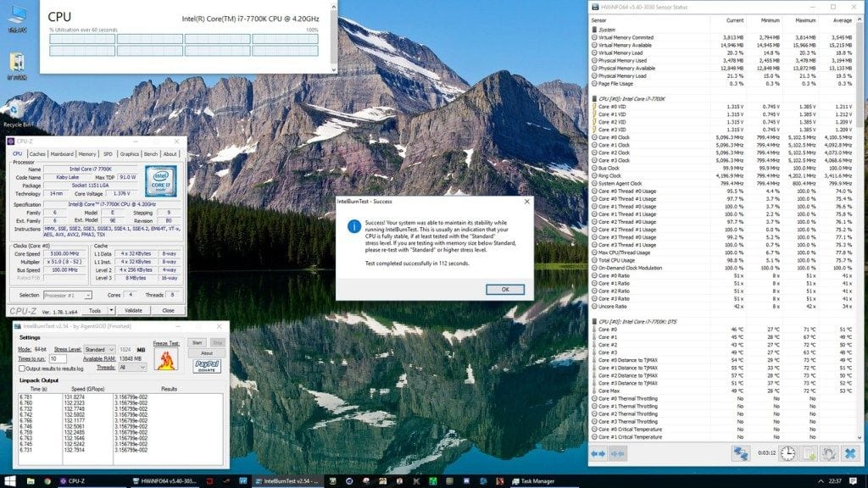868x488 pixels.
Task: Collapse the CPU [#0]: Intel Core i7-7700K: DTS group
Action: [x=594, y=321]
